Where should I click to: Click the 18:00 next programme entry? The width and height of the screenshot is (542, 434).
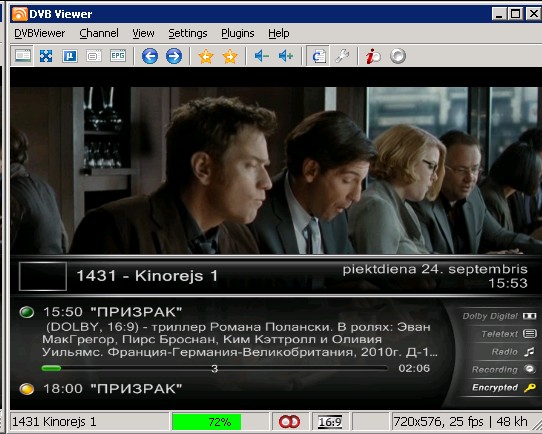pyautogui.click(x=113, y=389)
